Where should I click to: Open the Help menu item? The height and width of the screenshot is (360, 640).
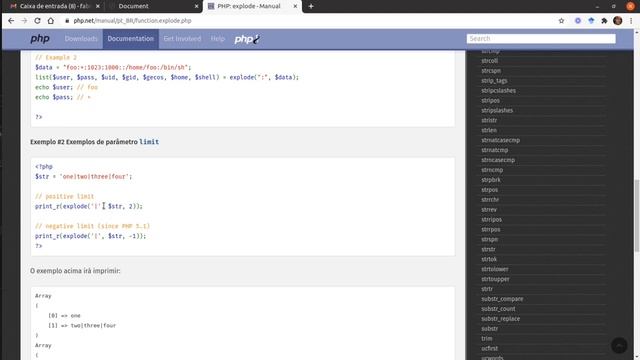click(x=218, y=39)
